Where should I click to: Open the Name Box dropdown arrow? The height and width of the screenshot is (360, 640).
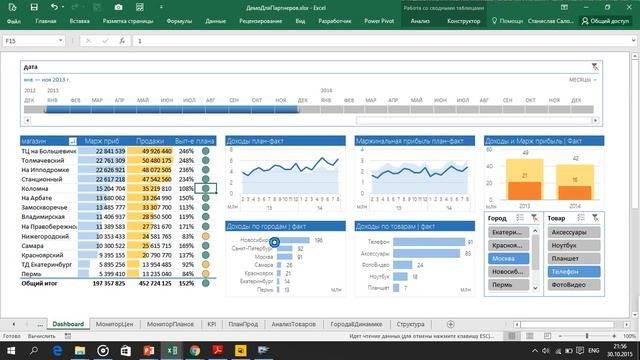60,41
